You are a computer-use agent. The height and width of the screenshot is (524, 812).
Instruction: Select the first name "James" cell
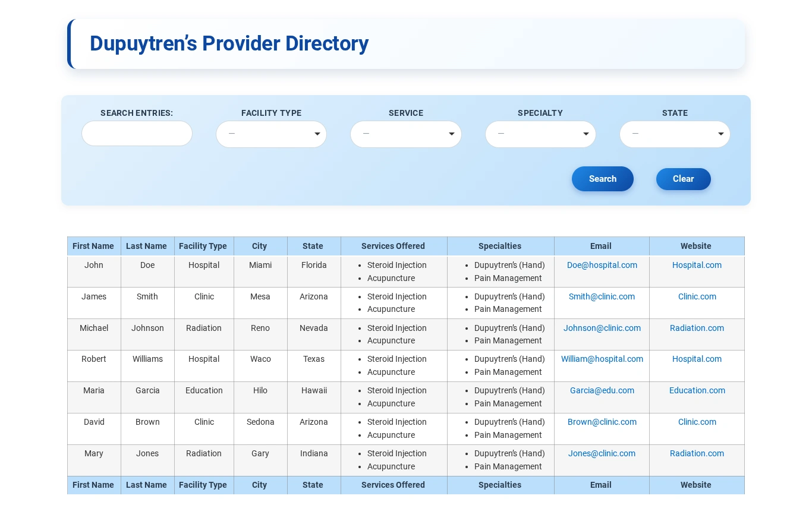[94, 303]
